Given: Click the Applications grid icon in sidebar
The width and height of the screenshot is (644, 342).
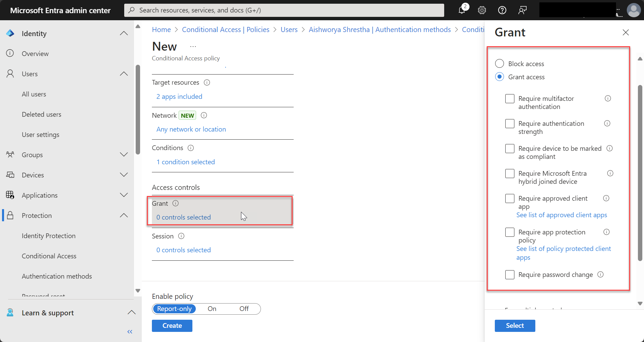Looking at the screenshot, I should (10, 195).
